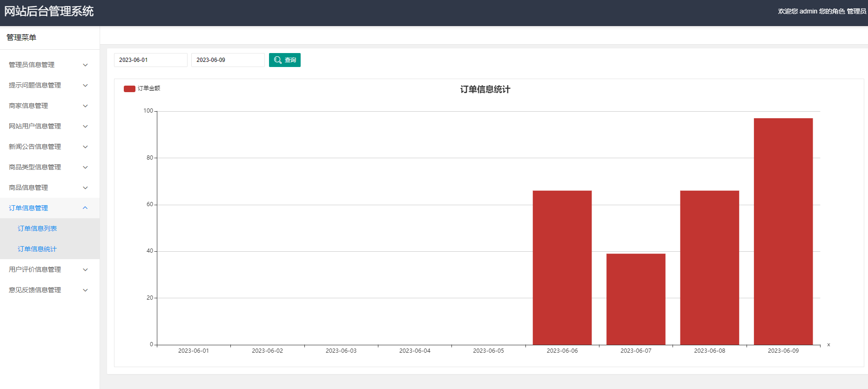
Task: Click chevron next to 商品信息管理
Action: point(85,188)
